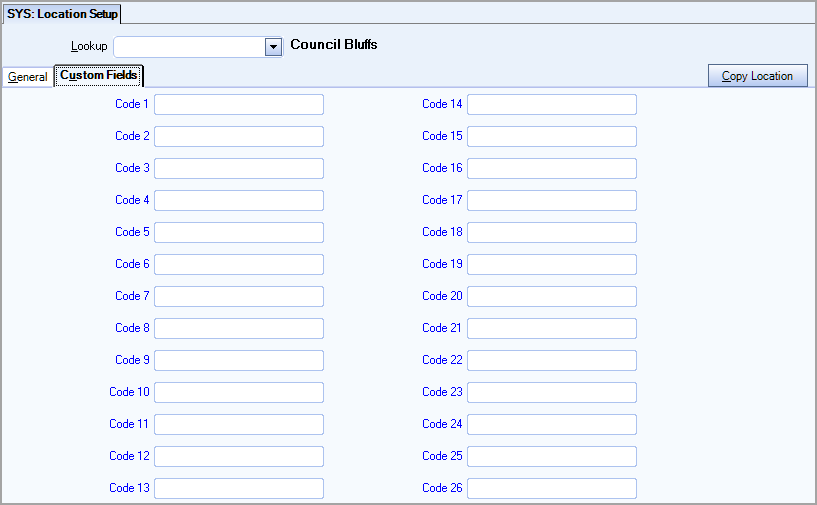Click into the Code 4 field
The image size is (817, 505).
point(239,200)
